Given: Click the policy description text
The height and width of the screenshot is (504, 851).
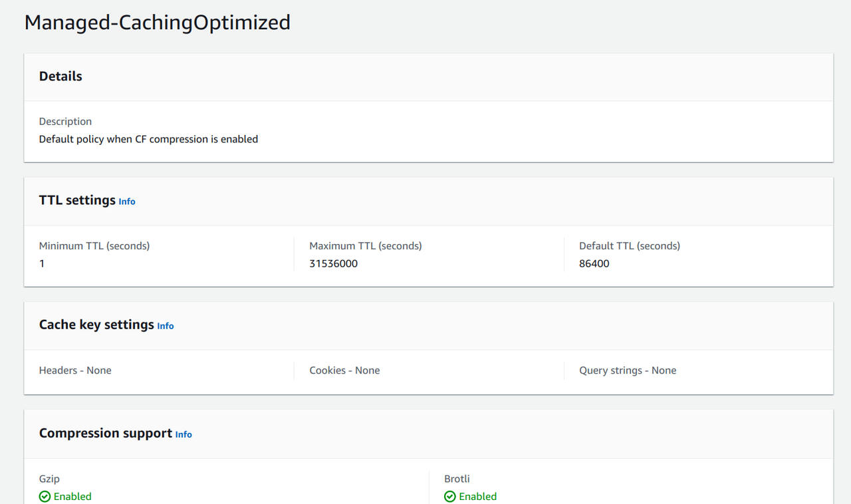Looking at the screenshot, I should click(148, 139).
